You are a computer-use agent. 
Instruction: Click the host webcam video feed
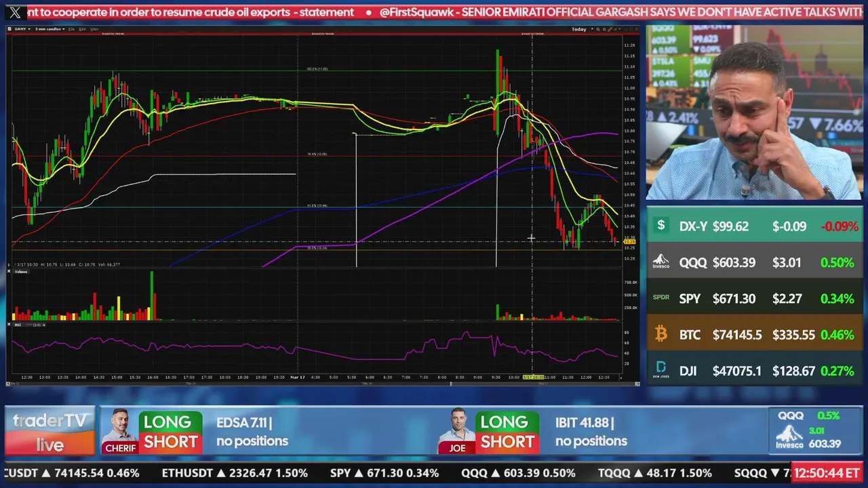tap(754, 113)
